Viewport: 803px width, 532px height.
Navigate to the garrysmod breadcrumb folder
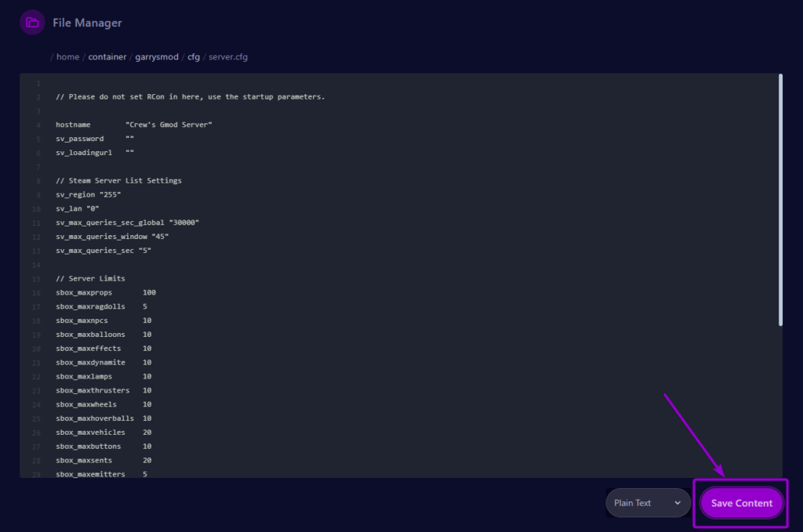157,56
